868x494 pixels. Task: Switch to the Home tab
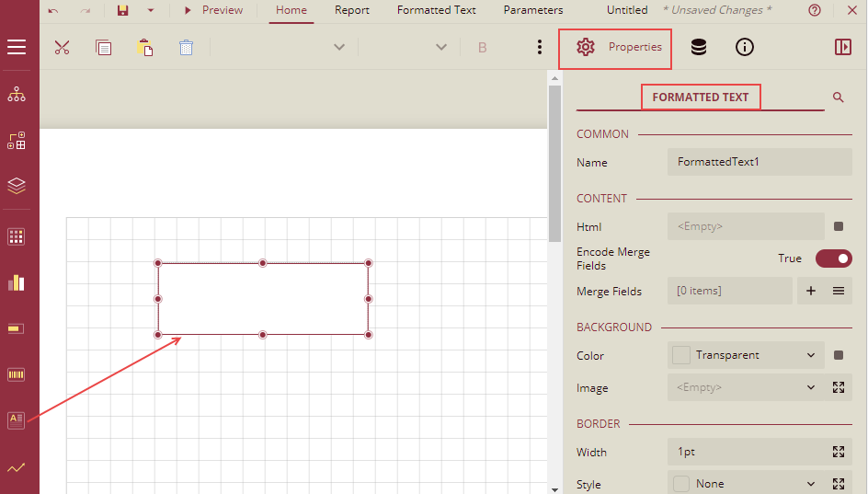tap(291, 10)
